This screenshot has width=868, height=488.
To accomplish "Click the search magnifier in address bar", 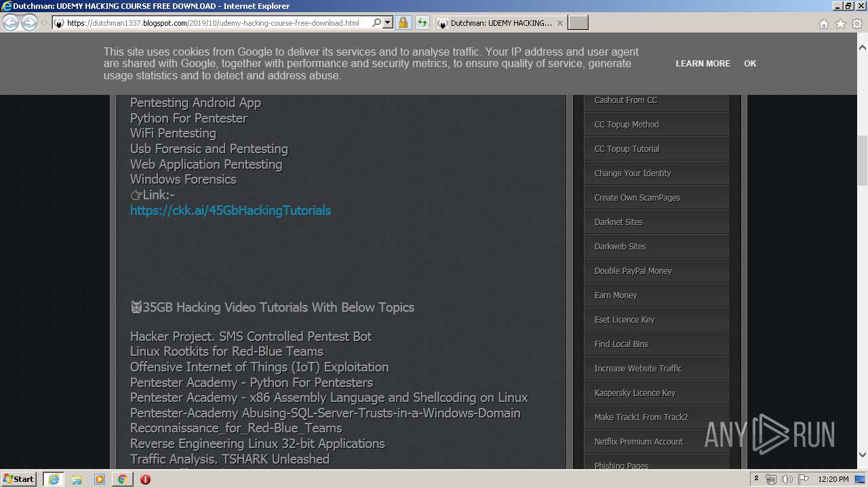I will click(x=377, y=23).
